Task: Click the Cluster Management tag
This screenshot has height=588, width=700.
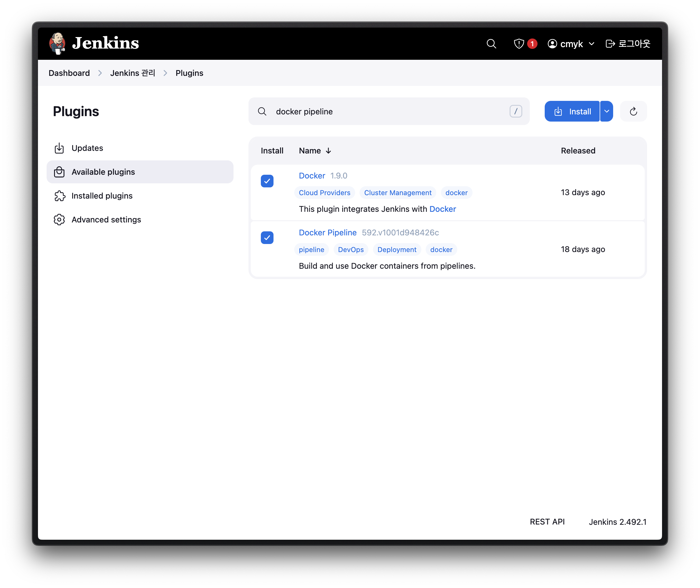Action: pos(397,193)
